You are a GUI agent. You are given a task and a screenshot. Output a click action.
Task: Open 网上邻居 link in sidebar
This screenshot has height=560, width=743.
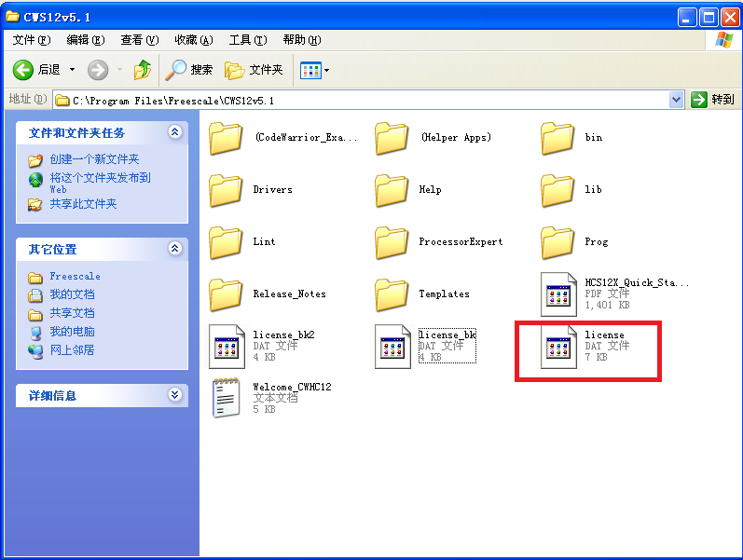72,350
